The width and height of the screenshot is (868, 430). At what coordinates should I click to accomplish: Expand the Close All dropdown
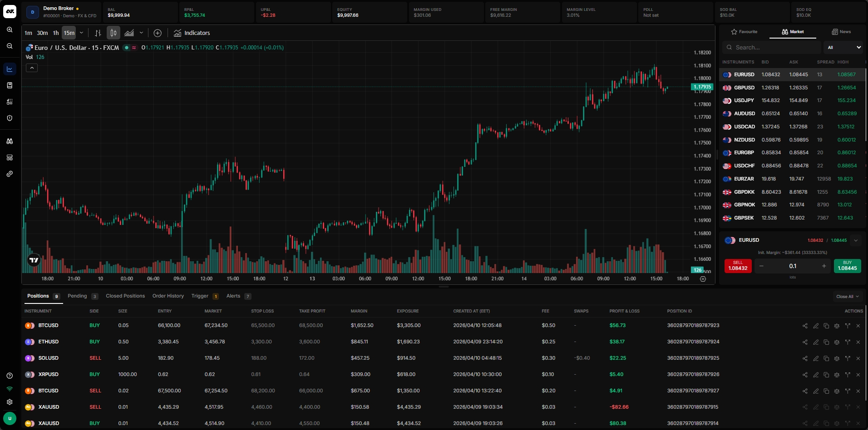click(847, 297)
